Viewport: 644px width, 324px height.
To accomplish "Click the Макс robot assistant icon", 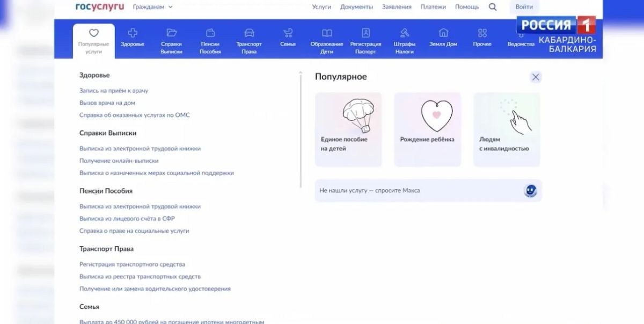I will (530, 190).
